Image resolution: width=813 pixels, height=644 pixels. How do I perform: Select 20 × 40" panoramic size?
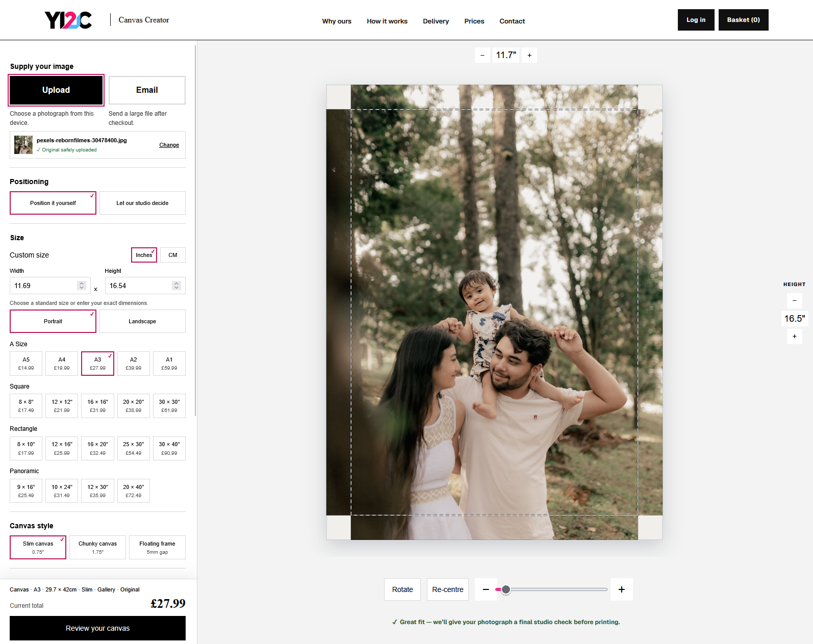click(134, 491)
